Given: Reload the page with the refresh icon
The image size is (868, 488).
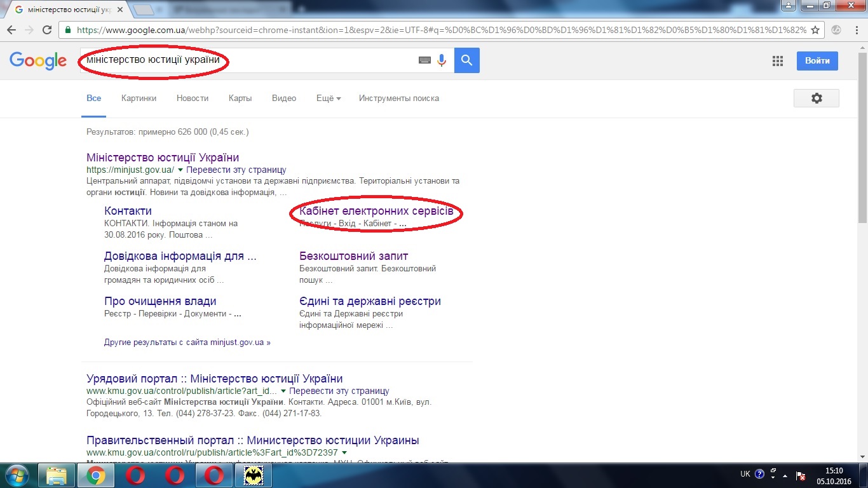Looking at the screenshot, I should coord(47,30).
